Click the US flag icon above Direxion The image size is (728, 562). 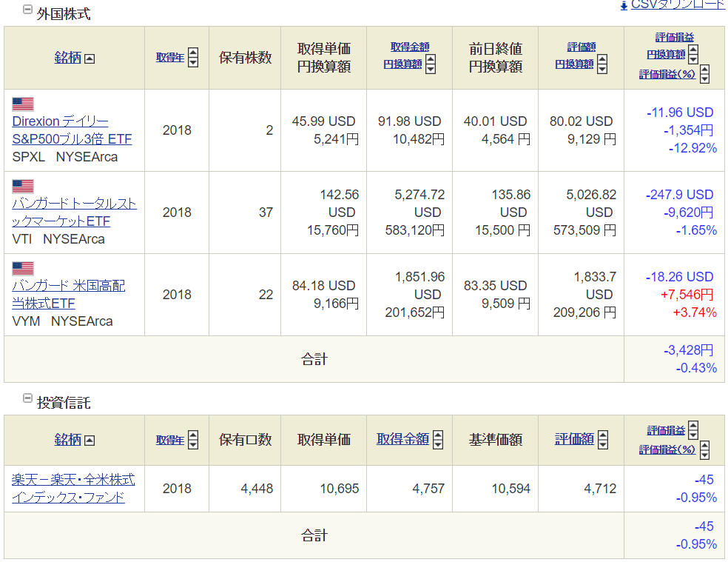[x=23, y=104]
